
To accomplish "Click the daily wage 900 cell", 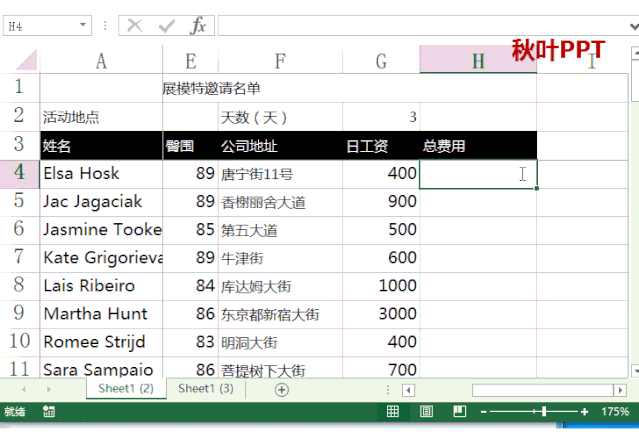I will coord(381,202).
